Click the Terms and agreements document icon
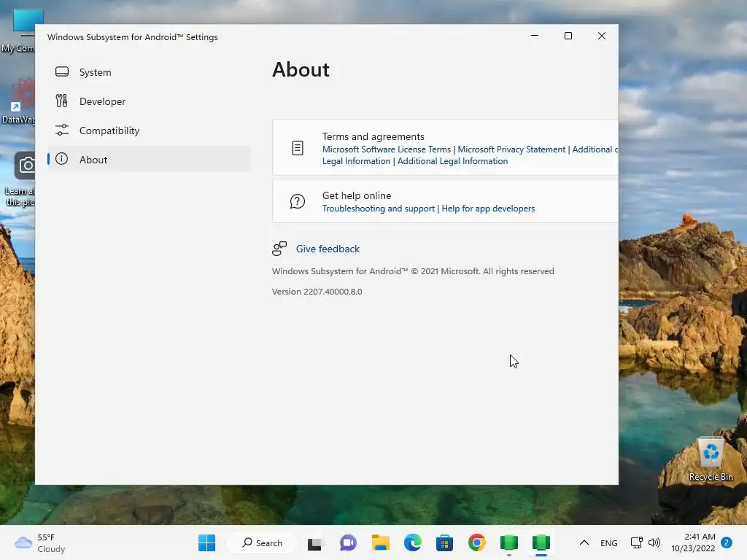The image size is (747, 560). (298, 148)
